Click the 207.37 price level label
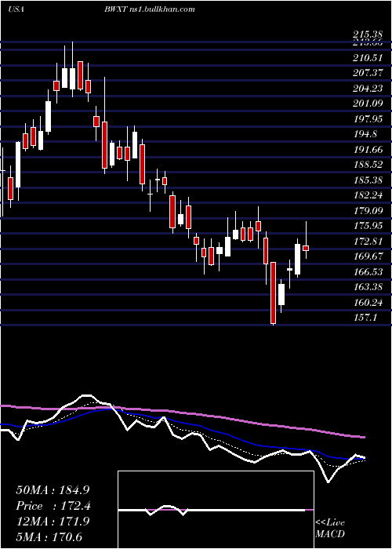 click(x=368, y=73)
